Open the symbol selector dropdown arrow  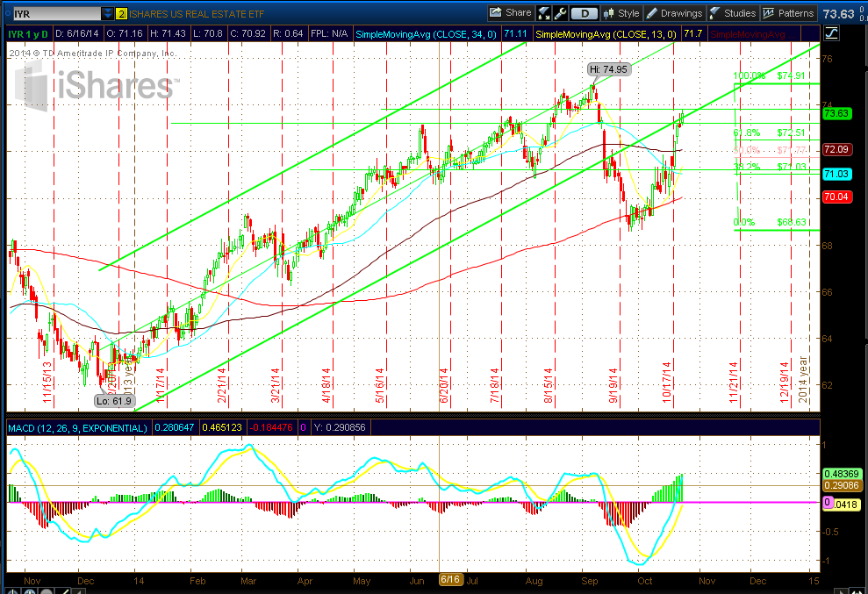107,13
